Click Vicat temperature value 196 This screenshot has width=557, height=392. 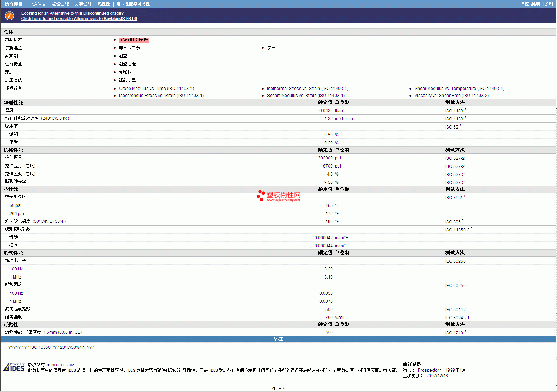(329, 222)
